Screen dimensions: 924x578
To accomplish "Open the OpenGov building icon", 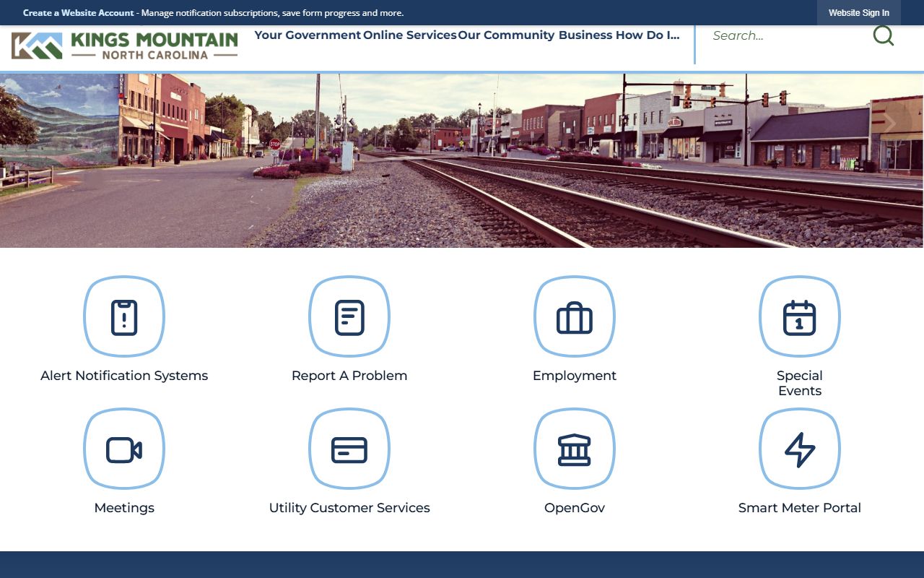I will coord(575,449).
